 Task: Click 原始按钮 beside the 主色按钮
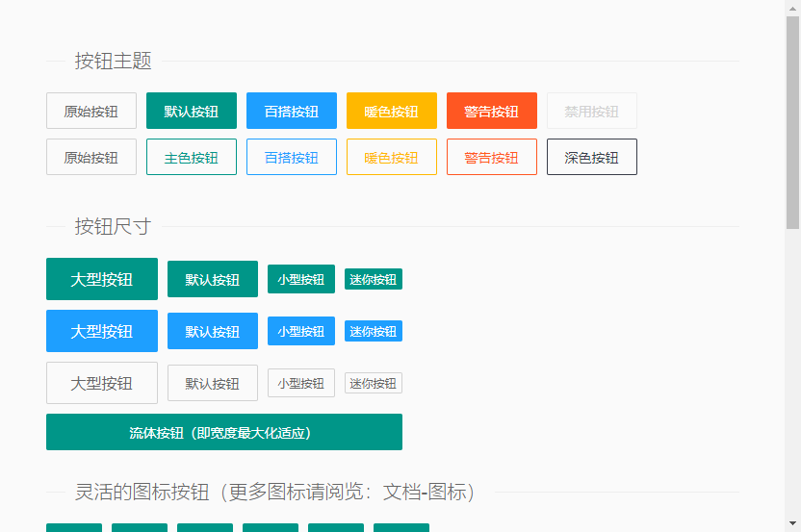click(91, 157)
